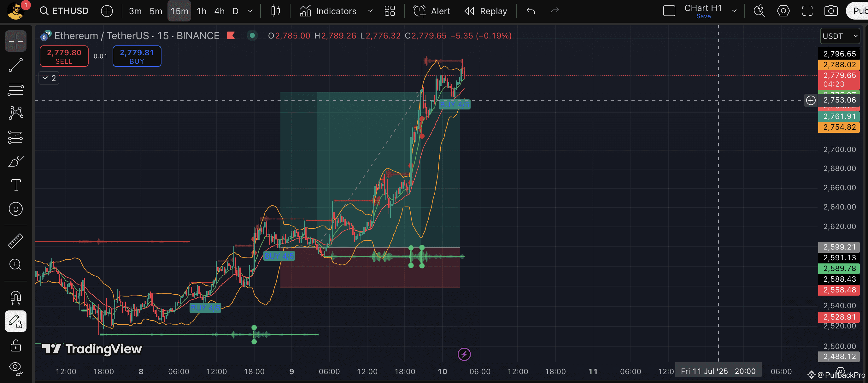
Task: Select the ruler measure tool
Action: [x=16, y=241]
